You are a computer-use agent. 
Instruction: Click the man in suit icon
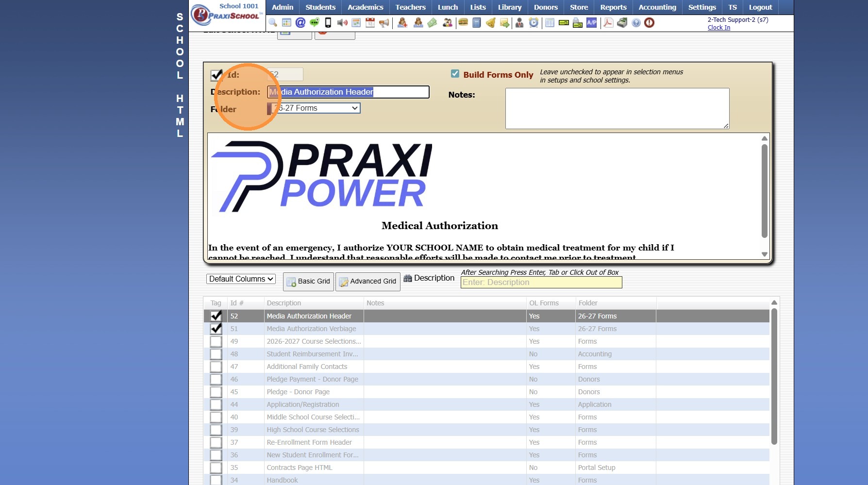[519, 23]
